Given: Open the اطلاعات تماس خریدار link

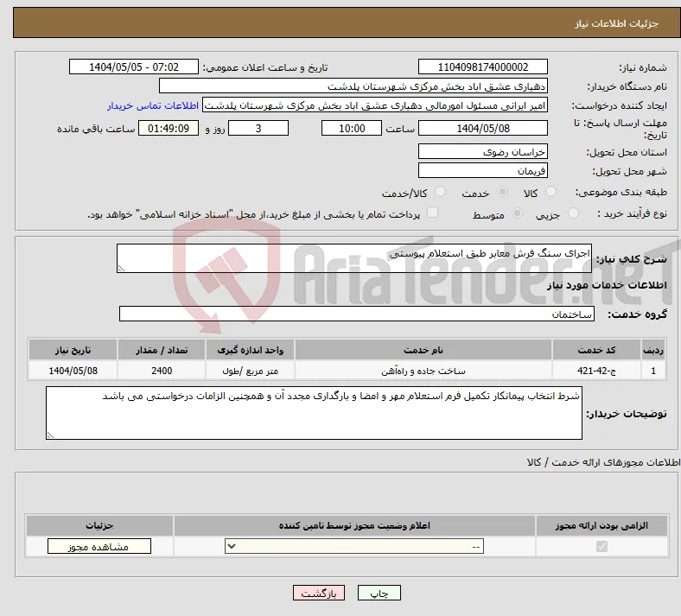Looking at the screenshot, I should 153,105.
